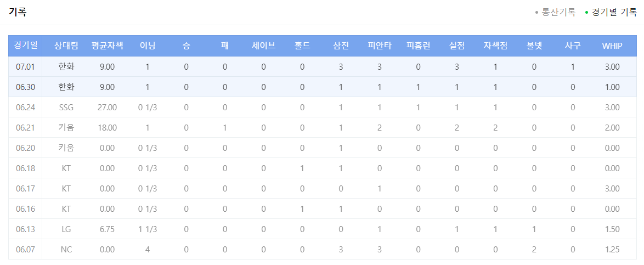
Task: Click the 승 column header
Action: pos(186,46)
